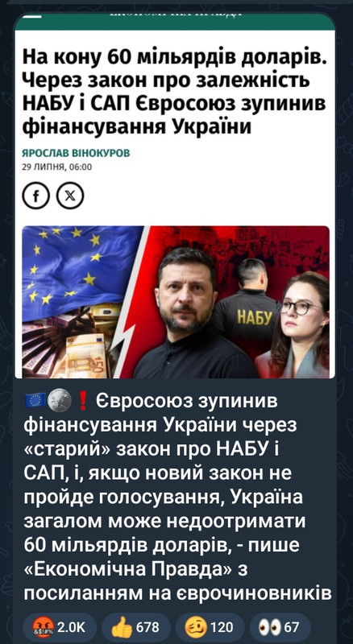Open the menu line icon in green header
353x644 pixels.
pyautogui.click(x=34, y=17)
